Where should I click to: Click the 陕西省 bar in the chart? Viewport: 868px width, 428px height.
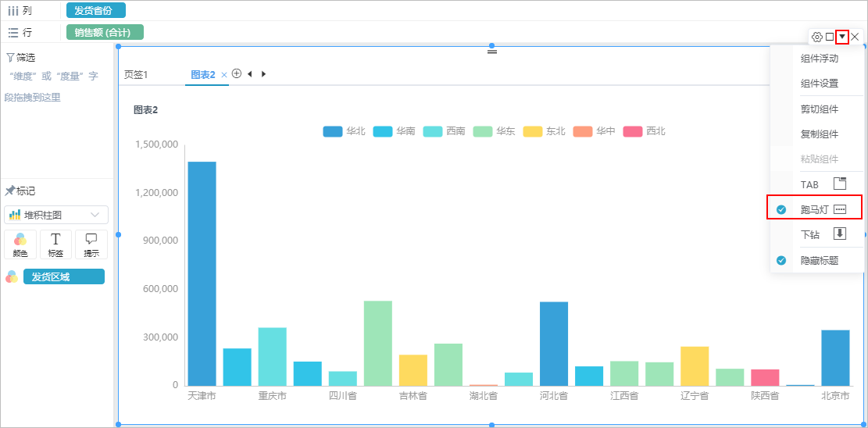point(765,377)
